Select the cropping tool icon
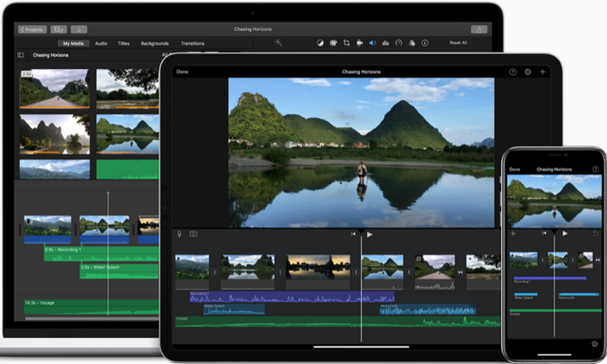 click(346, 43)
